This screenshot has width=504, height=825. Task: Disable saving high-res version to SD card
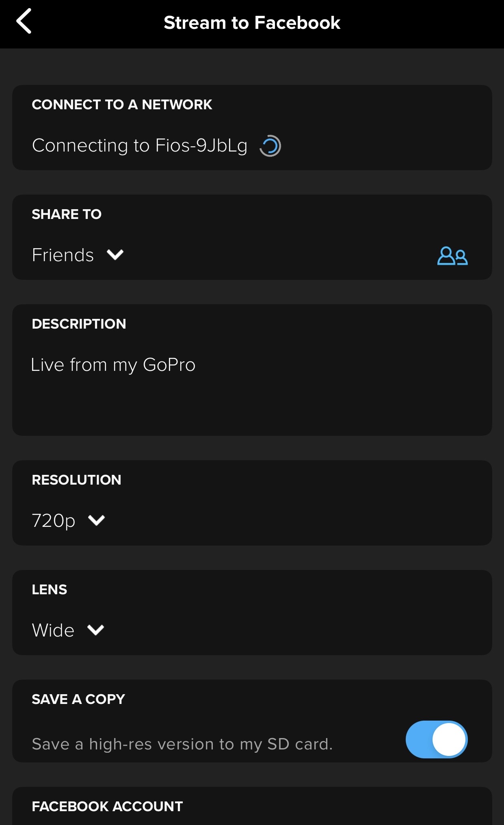(x=436, y=739)
